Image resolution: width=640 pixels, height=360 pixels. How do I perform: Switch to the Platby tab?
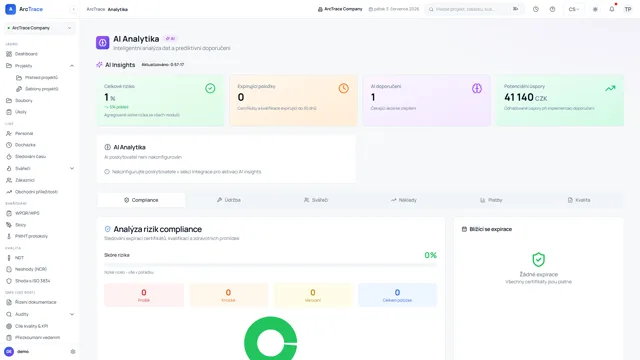click(491, 200)
